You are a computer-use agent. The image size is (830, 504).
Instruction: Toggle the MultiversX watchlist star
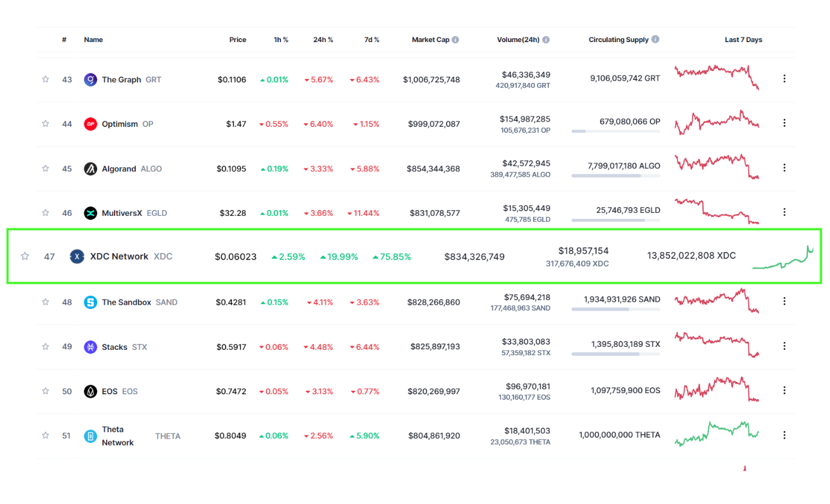click(x=45, y=213)
